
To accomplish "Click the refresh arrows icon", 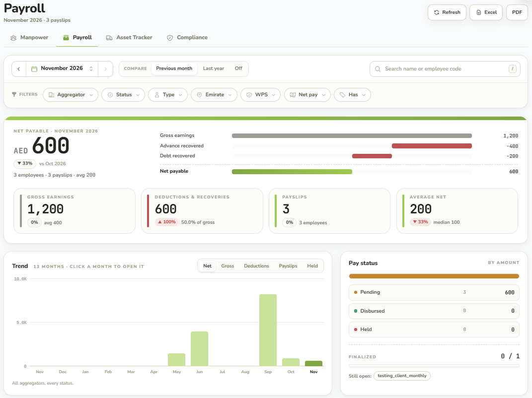I will pyautogui.click(x=437, y=12).
